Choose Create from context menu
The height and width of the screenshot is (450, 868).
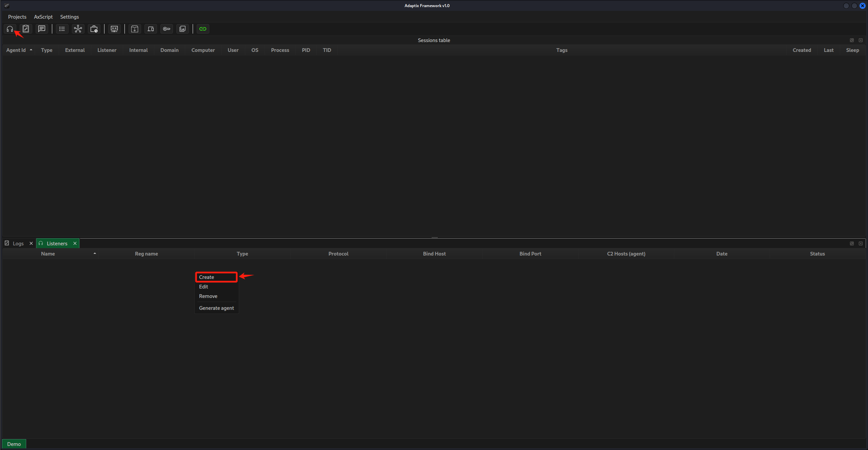207,277
